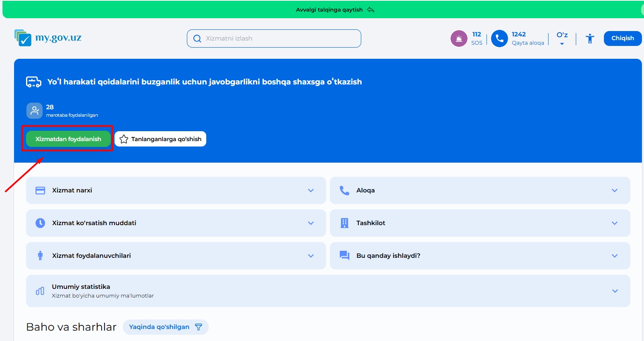Screen dimensions: 644x341
Task: Open the accessibility options icon
Action: click(590, 38)
